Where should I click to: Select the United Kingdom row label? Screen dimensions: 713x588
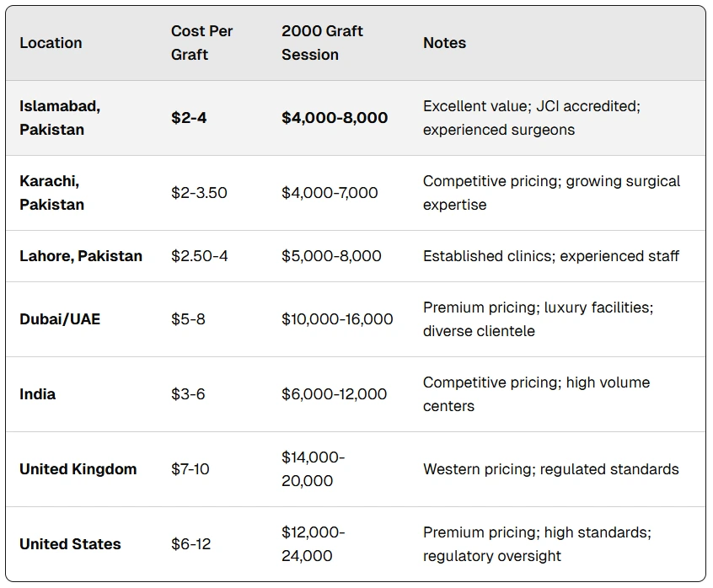pos(78,469)
